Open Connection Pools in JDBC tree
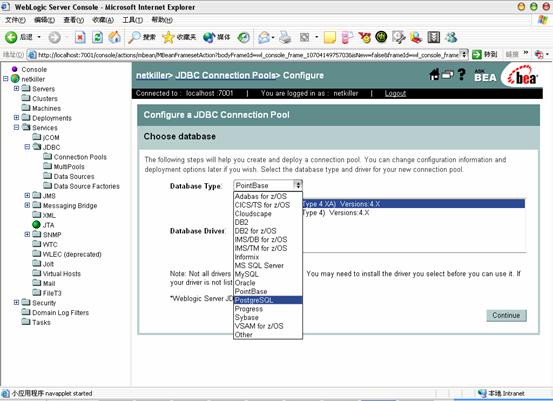Viewport: 553px width, 401px height. [x=80, y=157]
